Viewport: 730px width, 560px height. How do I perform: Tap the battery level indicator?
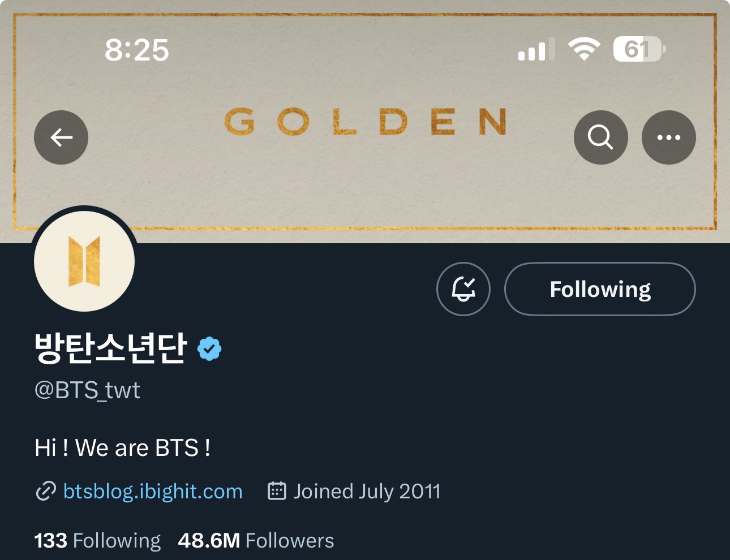click(639, 49)
